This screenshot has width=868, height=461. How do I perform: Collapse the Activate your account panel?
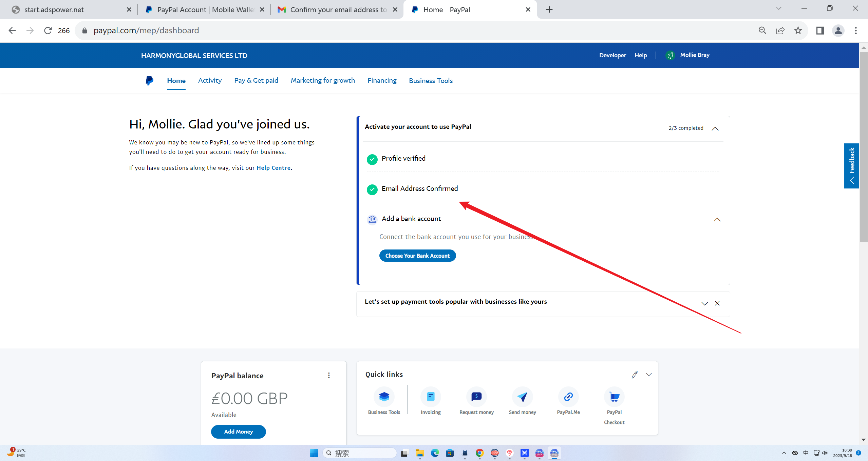(715, 128)
